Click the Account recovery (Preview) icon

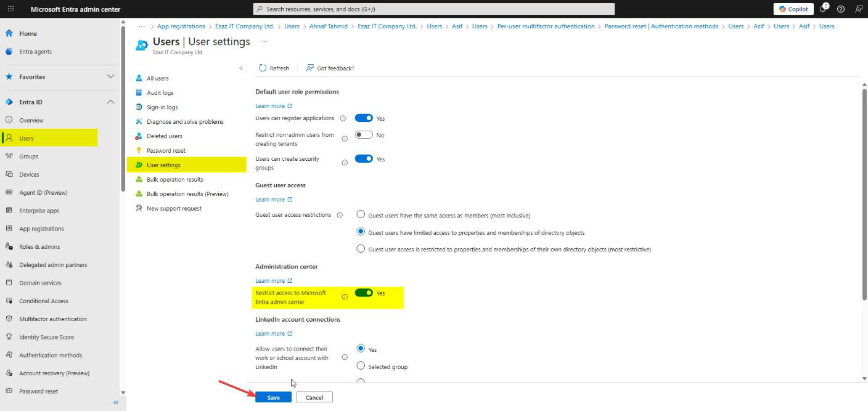coord(9,373)
